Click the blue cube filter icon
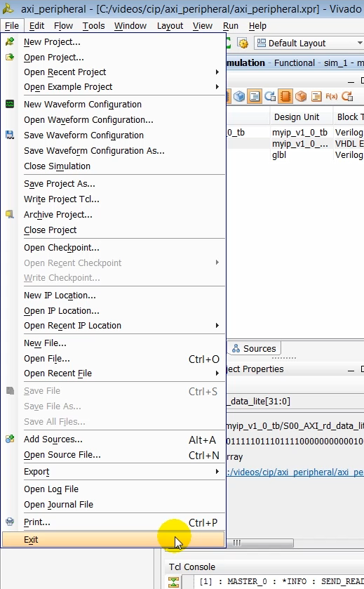 (239, 97)
